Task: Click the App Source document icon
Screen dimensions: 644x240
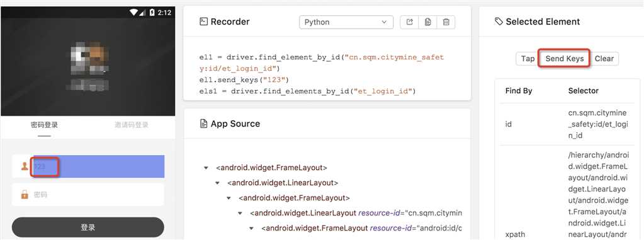Action: (x=203, y=123)
